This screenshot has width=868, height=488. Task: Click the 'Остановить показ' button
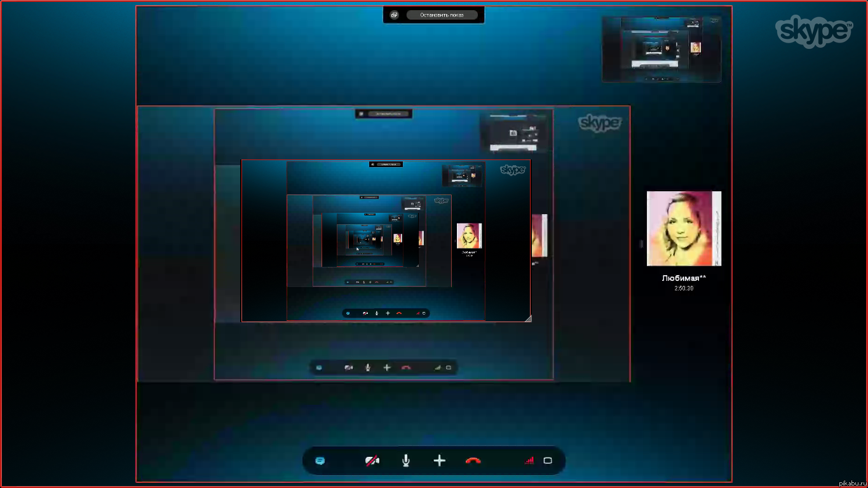[x=442, y=15]
